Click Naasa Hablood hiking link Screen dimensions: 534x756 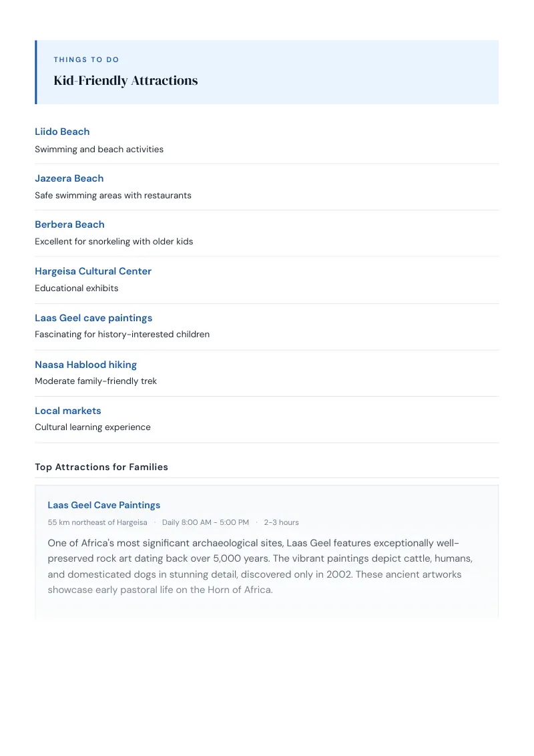(86, 365)
